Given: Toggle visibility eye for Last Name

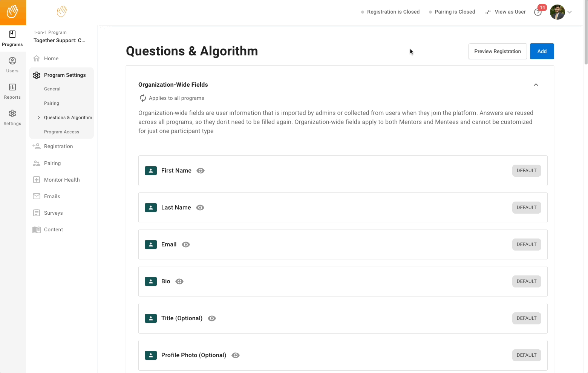Looking at the screenshot, I should pos(201,208).
